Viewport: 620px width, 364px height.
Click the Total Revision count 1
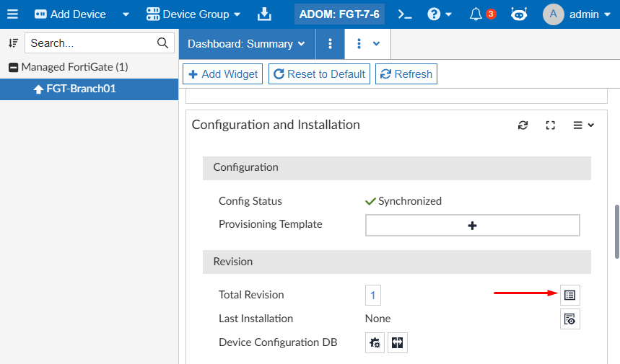click(x=373, y=296)
